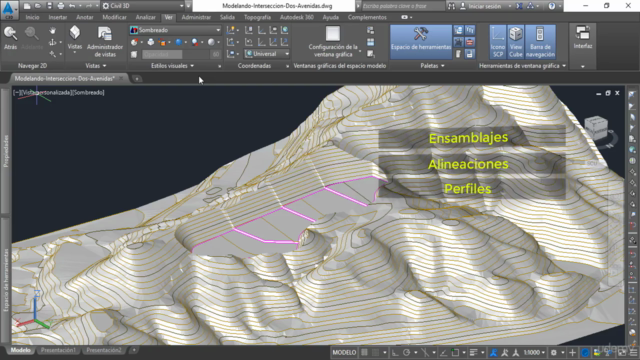Click Configuración de la ventana gráfica
Screen dimensions: 640x360
click(x=333, y=42)
